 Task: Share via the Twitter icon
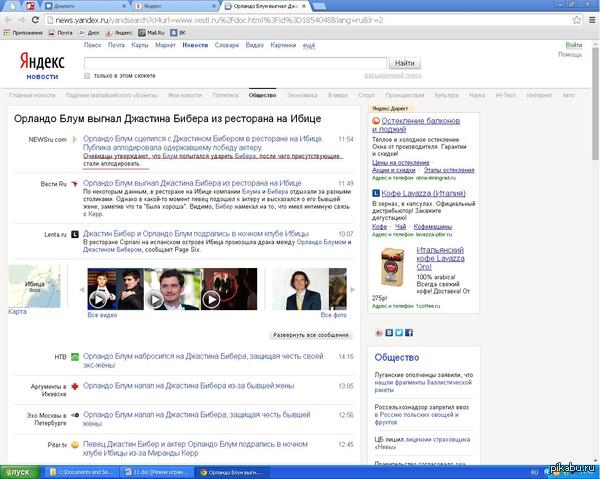coord(399,332)
